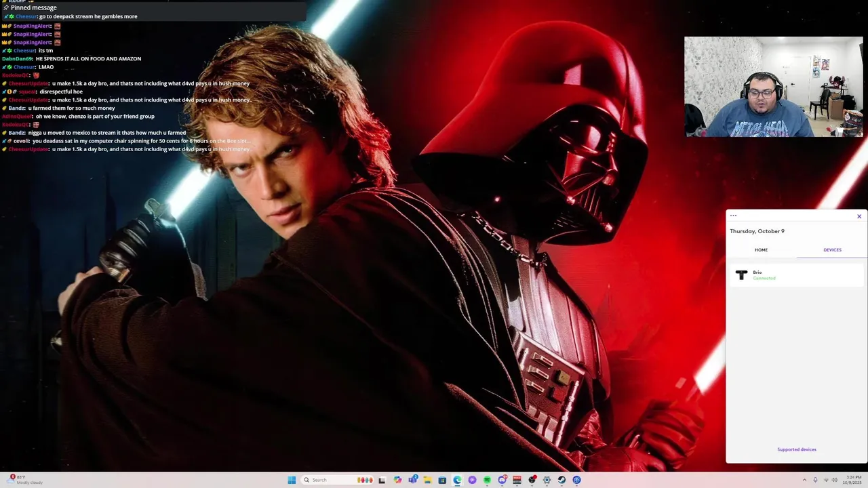Select the Brio webcam device icon
This screenshot has height=488, width=868.
[741, 274]
